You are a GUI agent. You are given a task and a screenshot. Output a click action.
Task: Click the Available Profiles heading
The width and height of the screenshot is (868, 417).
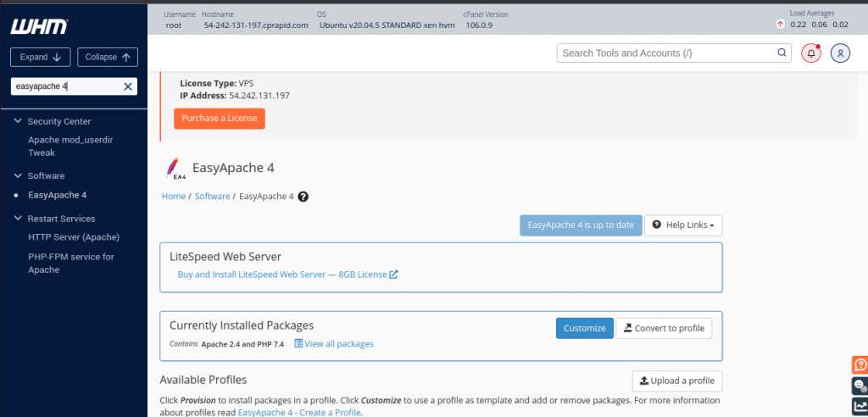[203, 380]
